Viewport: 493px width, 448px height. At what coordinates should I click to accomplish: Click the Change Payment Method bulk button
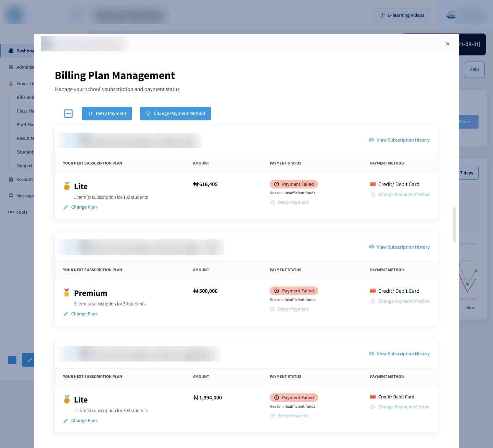tap(175, 114)
